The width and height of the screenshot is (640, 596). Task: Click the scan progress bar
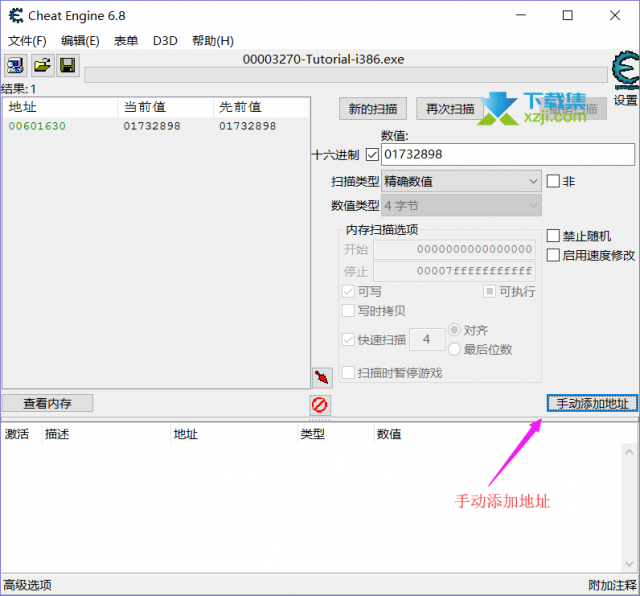(346, 75)
